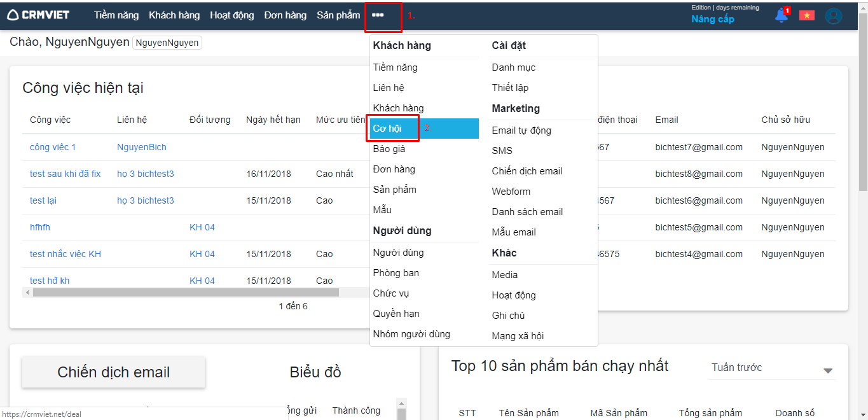
Task: Open contact link NguyenBich
Action: click(141, 147)
